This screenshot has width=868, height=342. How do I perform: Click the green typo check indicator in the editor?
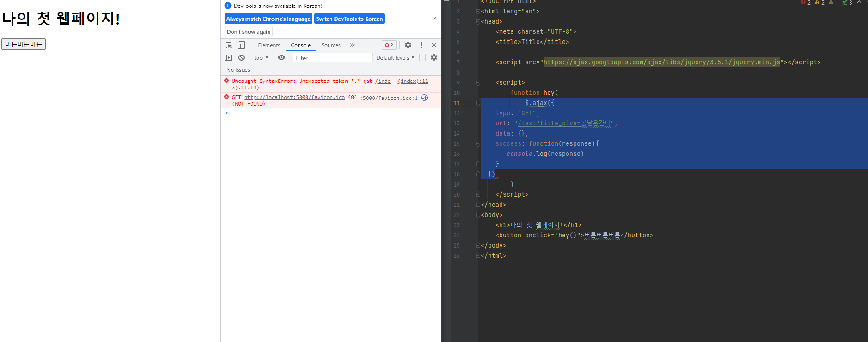point(847,3)
